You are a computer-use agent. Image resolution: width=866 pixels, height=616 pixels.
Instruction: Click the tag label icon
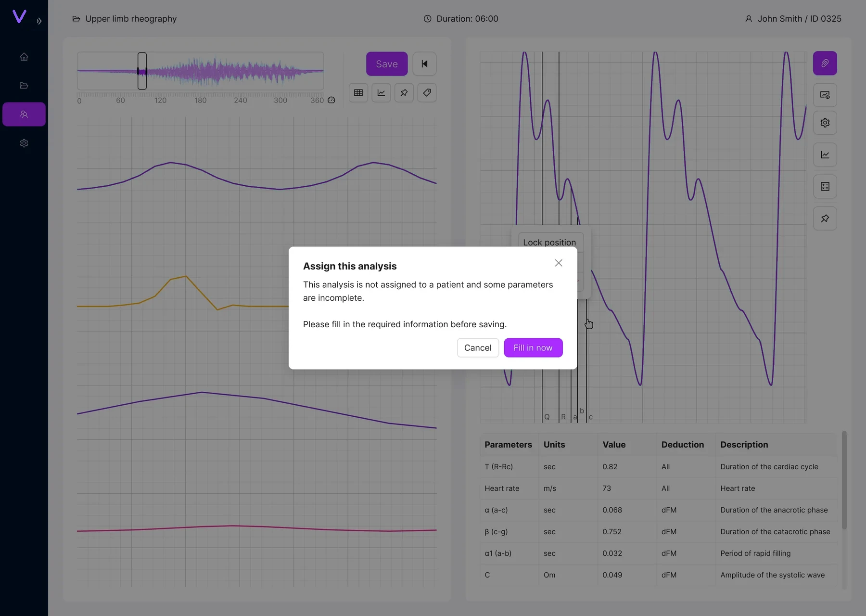427,93
